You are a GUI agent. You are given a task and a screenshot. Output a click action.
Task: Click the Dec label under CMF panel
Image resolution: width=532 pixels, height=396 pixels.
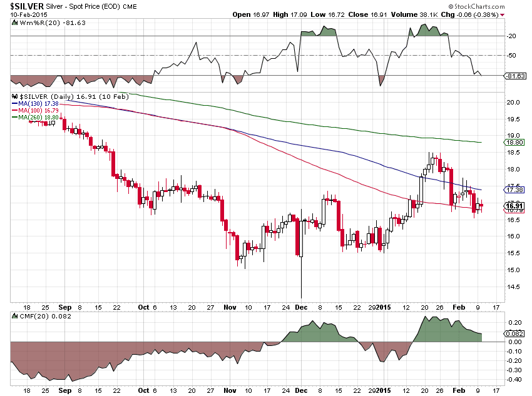coord(301,390)
